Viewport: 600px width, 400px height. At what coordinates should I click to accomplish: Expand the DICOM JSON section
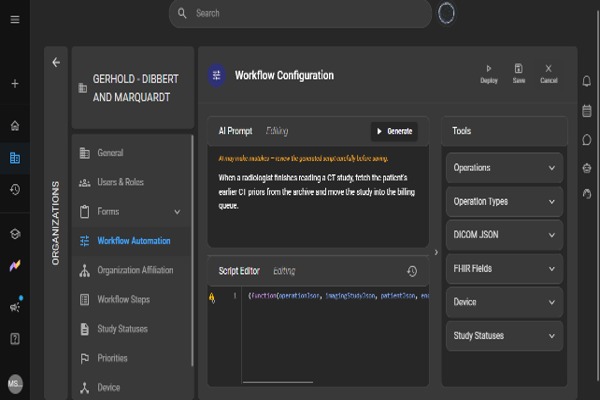coord(504,235)
